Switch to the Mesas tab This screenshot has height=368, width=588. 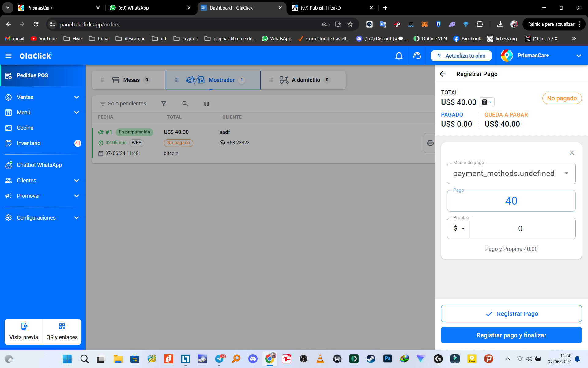[129, 80]
